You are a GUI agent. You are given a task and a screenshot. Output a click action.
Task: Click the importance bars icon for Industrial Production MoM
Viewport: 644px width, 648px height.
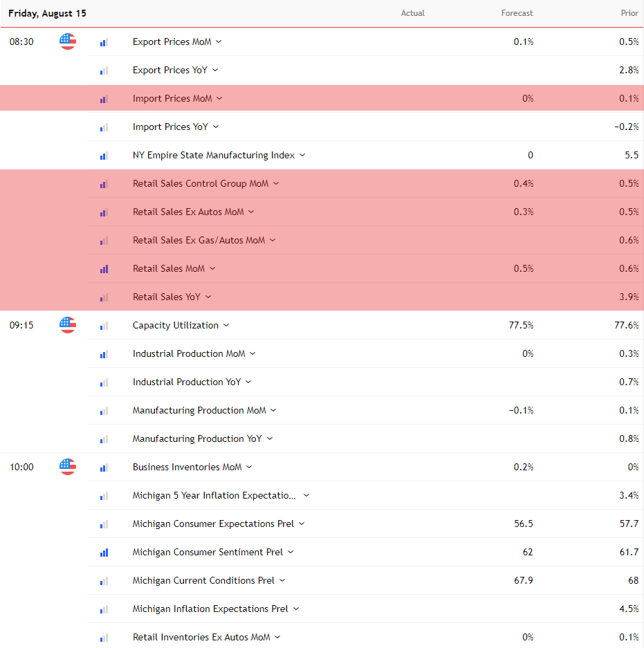click(104, 354)
